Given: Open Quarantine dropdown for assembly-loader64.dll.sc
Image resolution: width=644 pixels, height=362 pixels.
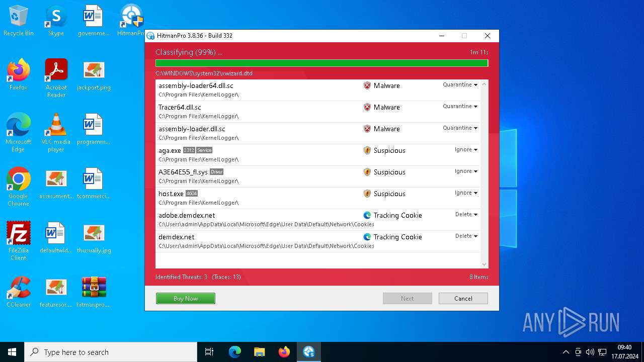Looking at the screenshot, I should [x=460, y=84].
